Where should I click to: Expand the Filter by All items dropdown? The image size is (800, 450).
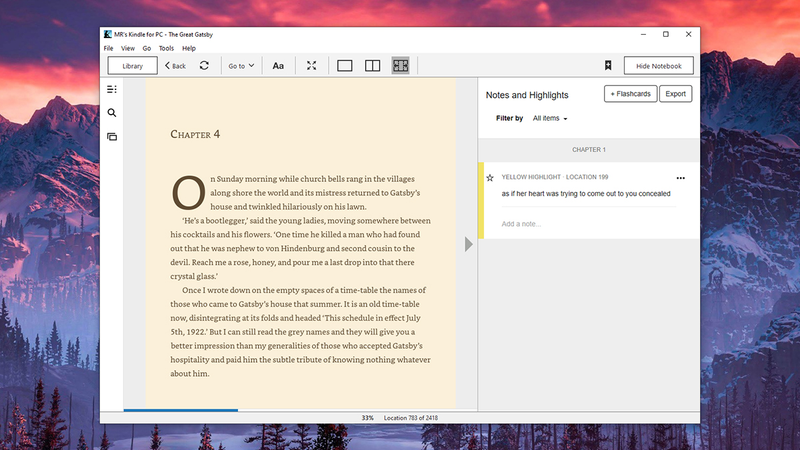pos(550,118)
